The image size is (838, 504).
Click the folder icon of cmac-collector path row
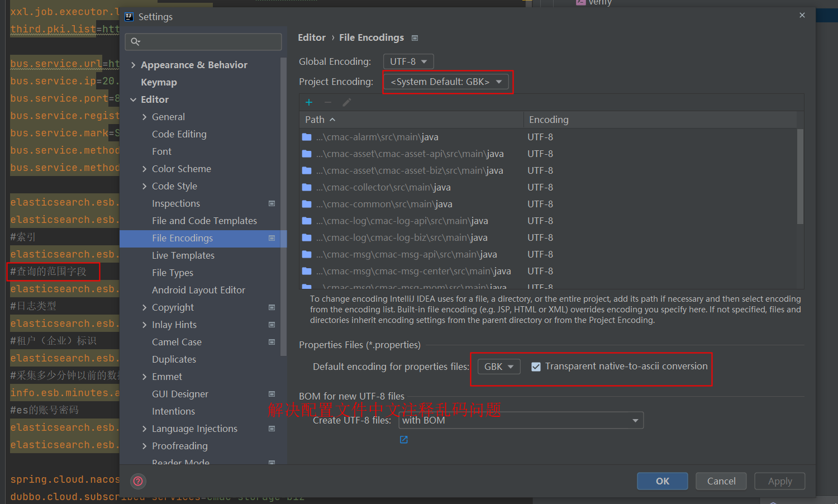click(307, 187)
